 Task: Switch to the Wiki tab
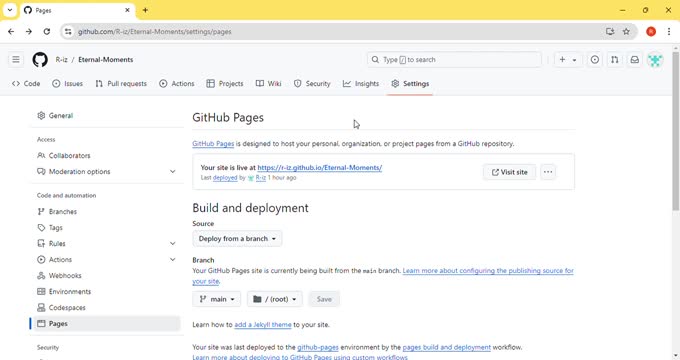pyautogui.click(x=268, y=84)
